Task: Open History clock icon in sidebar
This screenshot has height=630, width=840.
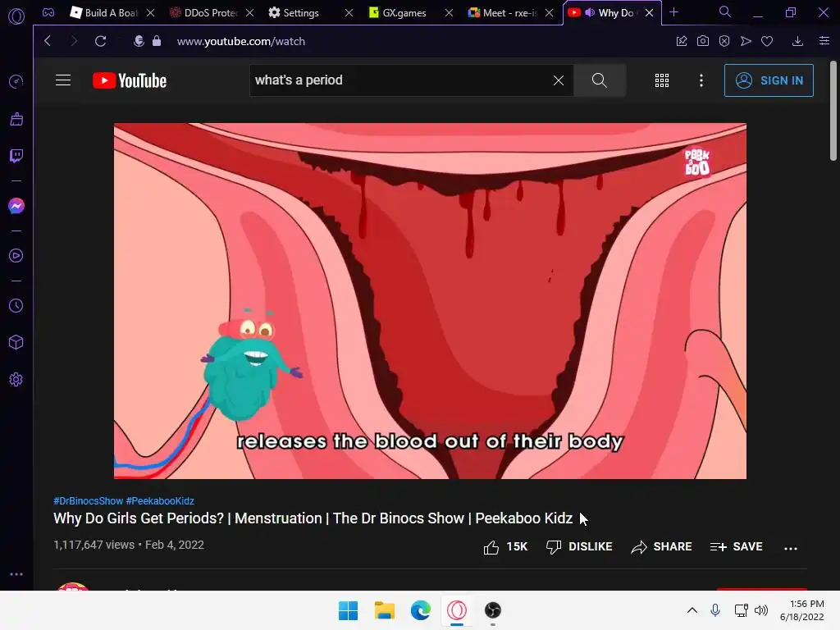Action: tap(16, 305)
